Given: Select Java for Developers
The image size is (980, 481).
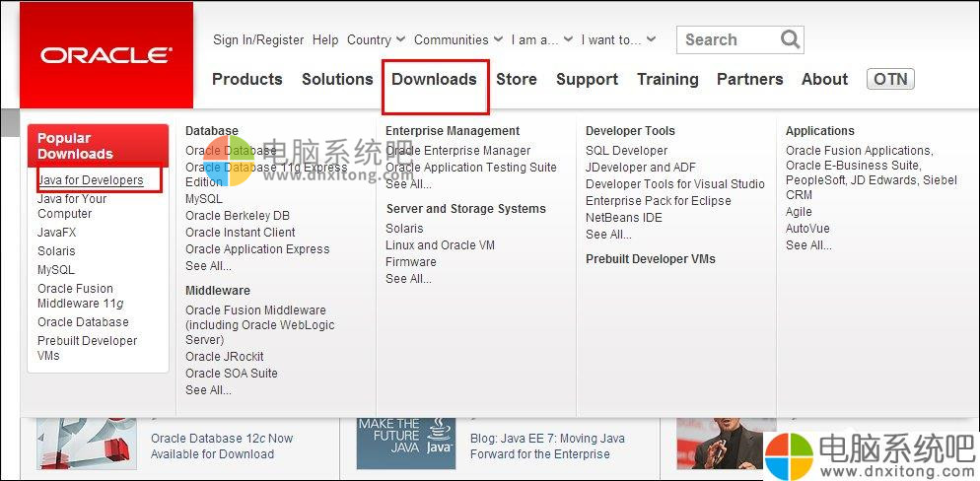Looking at the screenshot, I should point(91,180).
